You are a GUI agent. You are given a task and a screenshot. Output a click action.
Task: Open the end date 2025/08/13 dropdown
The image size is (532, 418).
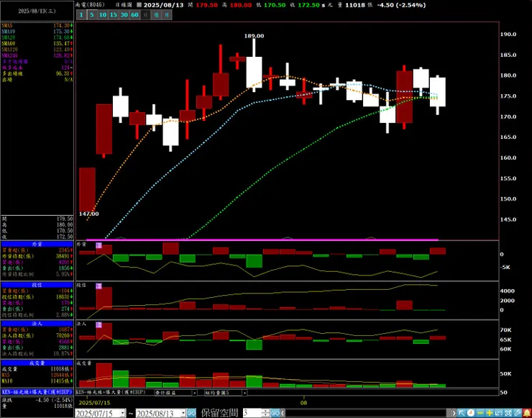point(183,413)
